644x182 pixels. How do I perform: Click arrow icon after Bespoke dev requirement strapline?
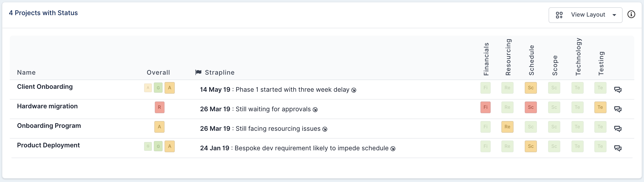[x=393, y=149]
